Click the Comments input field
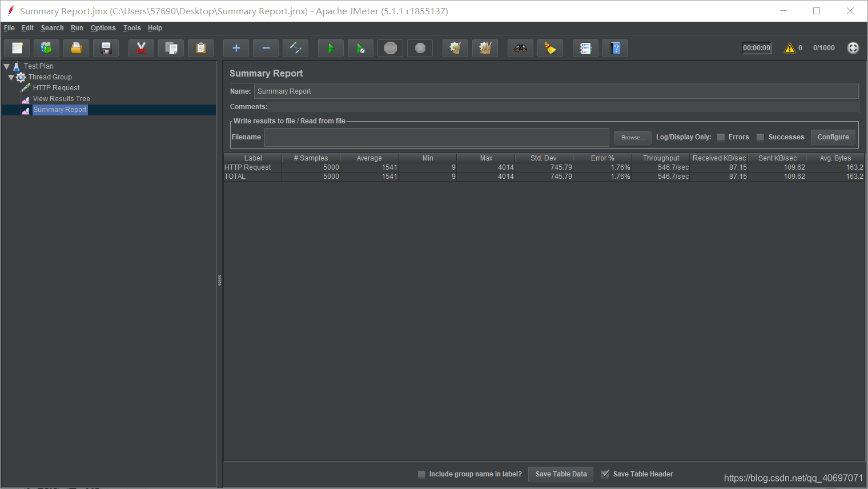Viewport: 868px width, 489px height. click(564, 107)
